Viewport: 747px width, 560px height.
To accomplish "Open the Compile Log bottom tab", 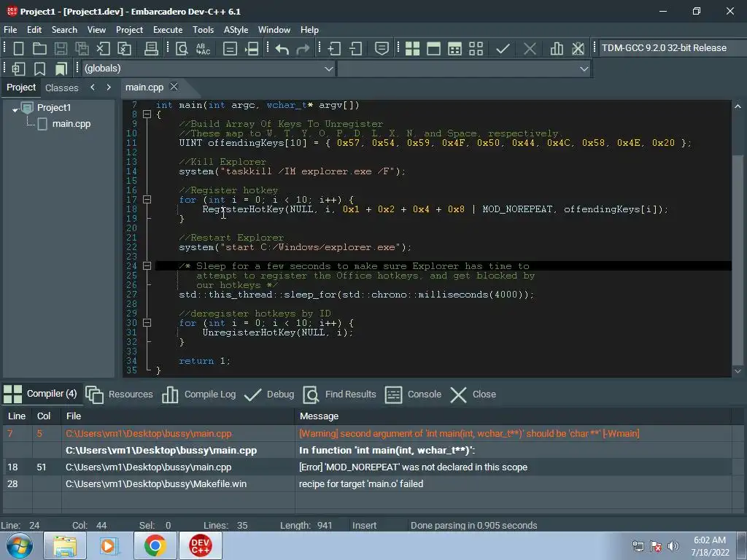I will coord(198,394).
